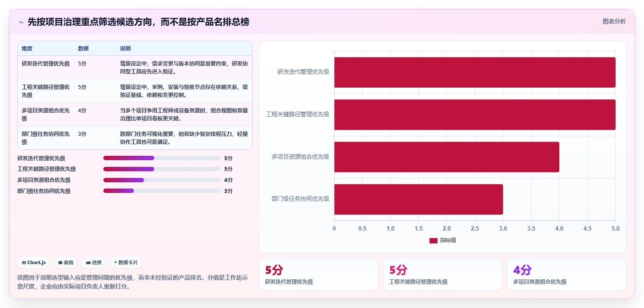
Task: Click the 3分 value beside the progress bar
Action: (228, 191)
